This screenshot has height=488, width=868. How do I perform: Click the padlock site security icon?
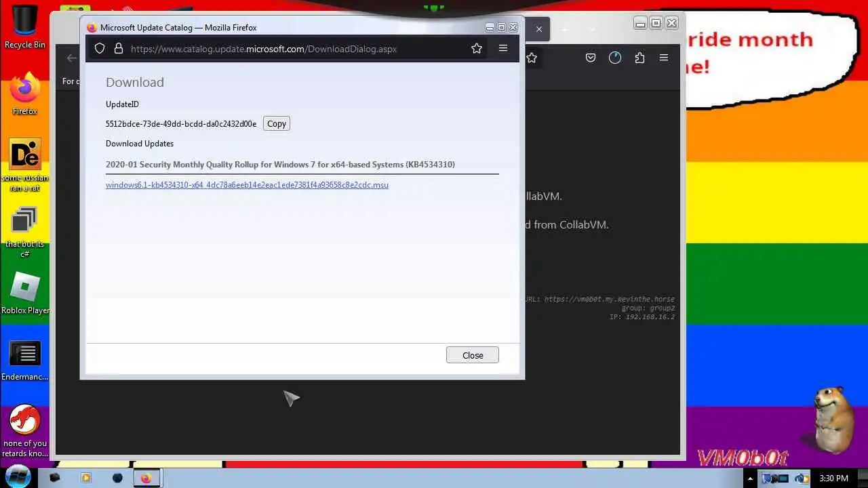tap(119, 49)
